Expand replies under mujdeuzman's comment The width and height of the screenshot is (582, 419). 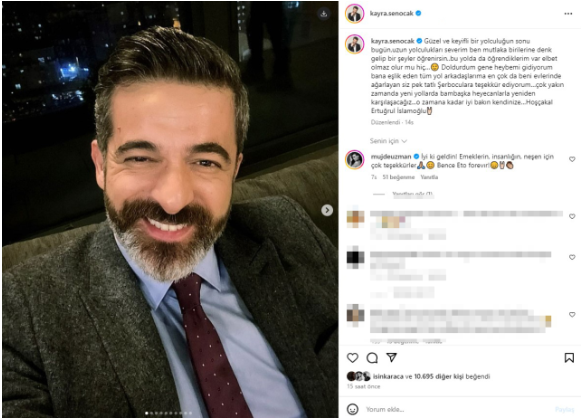point(413,194)
